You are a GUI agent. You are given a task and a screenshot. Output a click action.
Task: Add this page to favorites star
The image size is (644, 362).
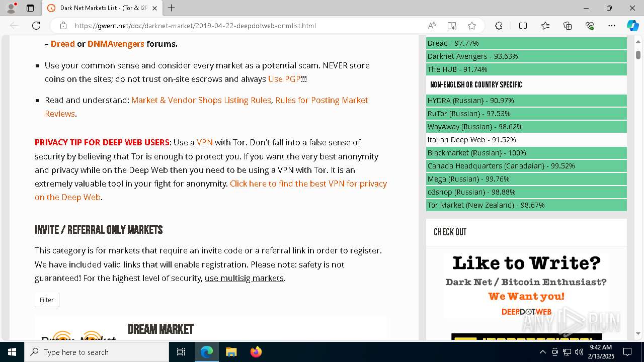pyautogui.click(x=472, y=26)
